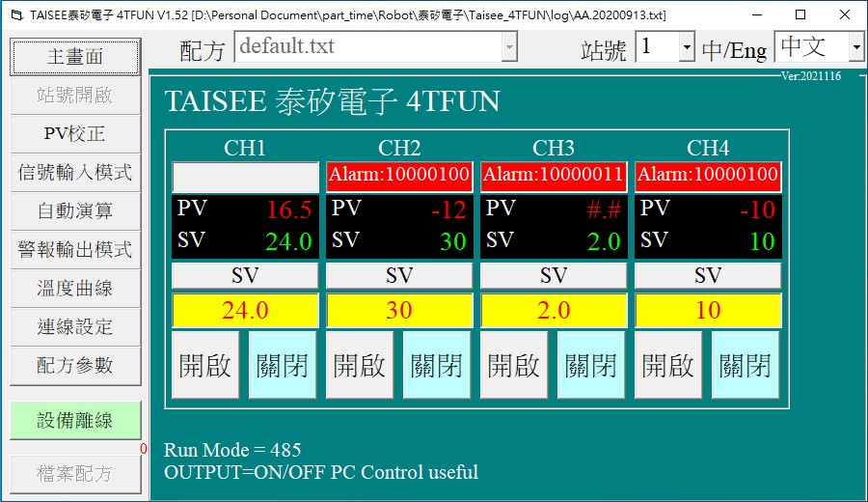Click the Ver:2021116 version label
This screenshot has height=502, width=868.
click(811, 76)
